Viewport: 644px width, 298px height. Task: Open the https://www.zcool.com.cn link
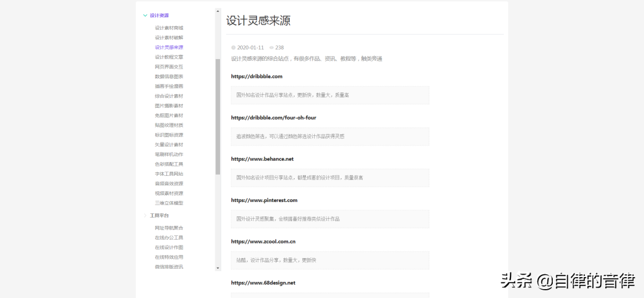point(264,241)
